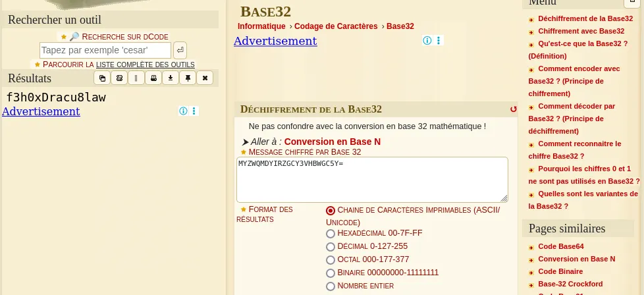Viewport: 644px width, 295px height.
Task: Click the bullet icon beside Déchiffrement de la Base32 menu
Action: pos(531,19)
